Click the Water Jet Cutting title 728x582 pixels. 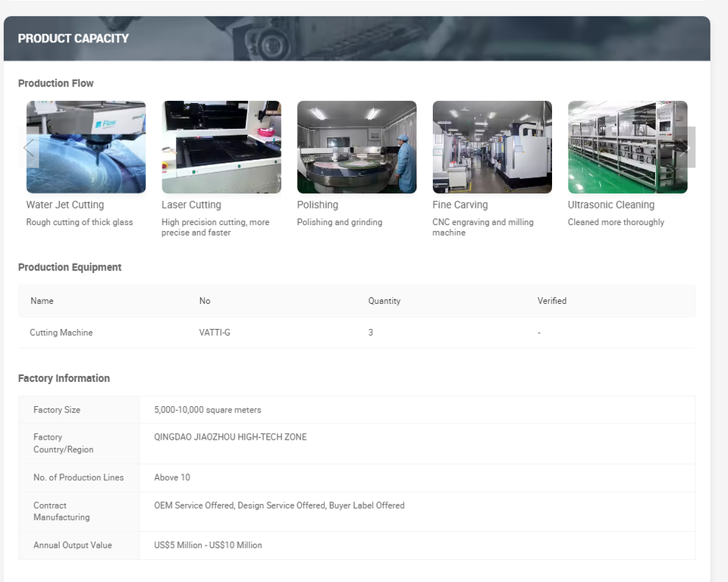point(65,205)
